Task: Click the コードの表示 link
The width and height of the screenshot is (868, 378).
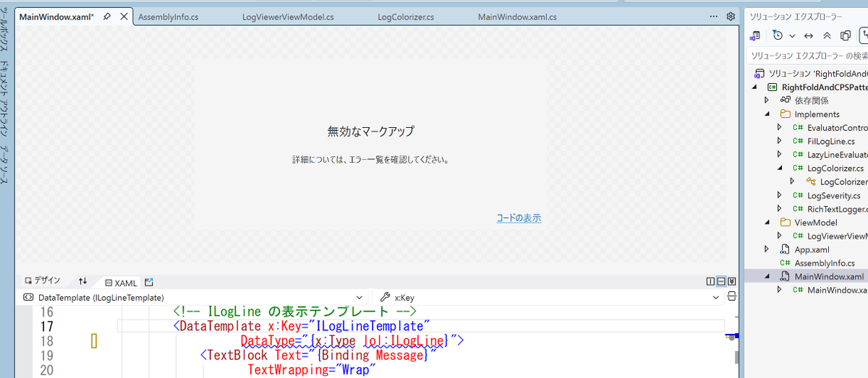Action: pyautogui.click(x=519, y=218)
